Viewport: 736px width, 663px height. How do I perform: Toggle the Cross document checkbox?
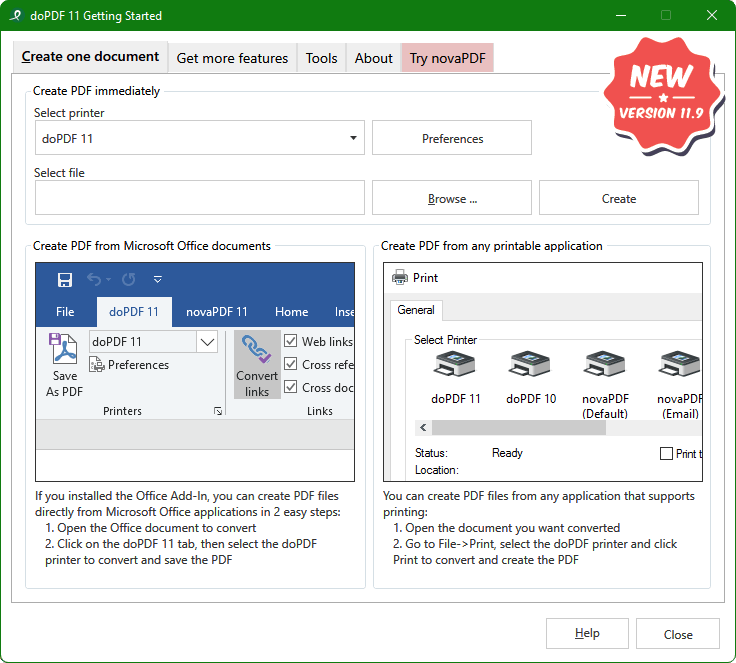click(x=291, y=387)
